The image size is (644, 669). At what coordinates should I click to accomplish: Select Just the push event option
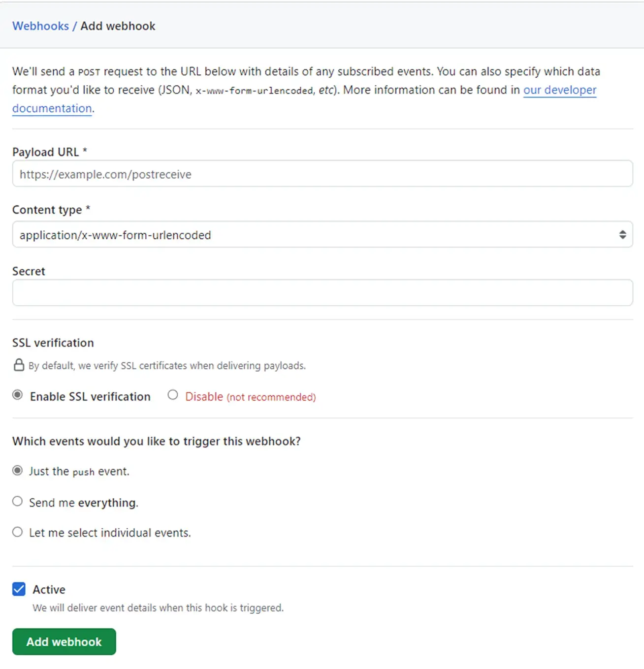coord(18,471)
